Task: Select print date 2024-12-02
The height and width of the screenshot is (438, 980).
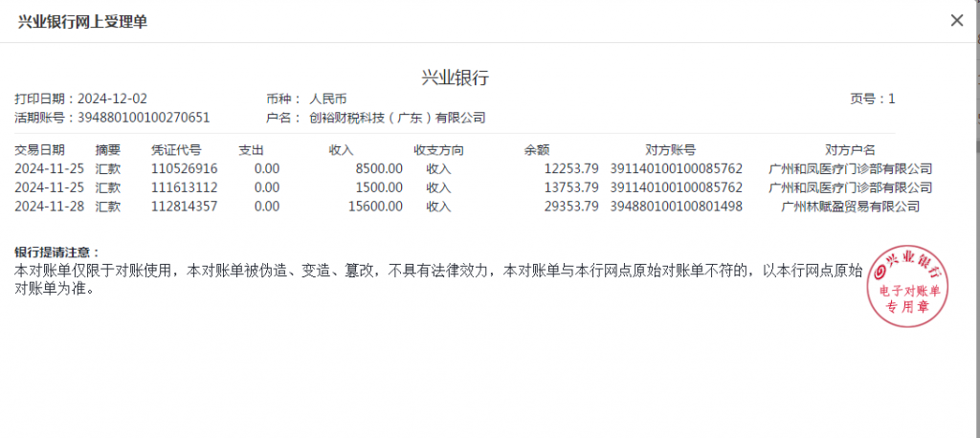Action: click(x=113, y=99)
